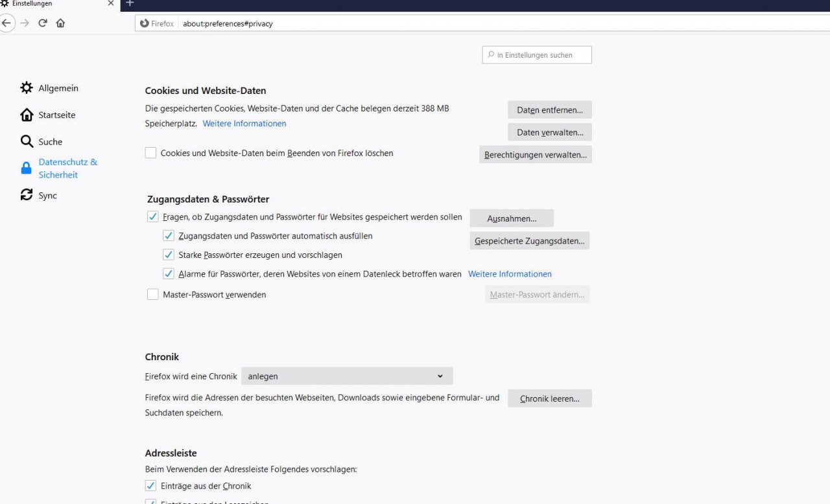Open the Sync settings category

[x=48, y=195]
